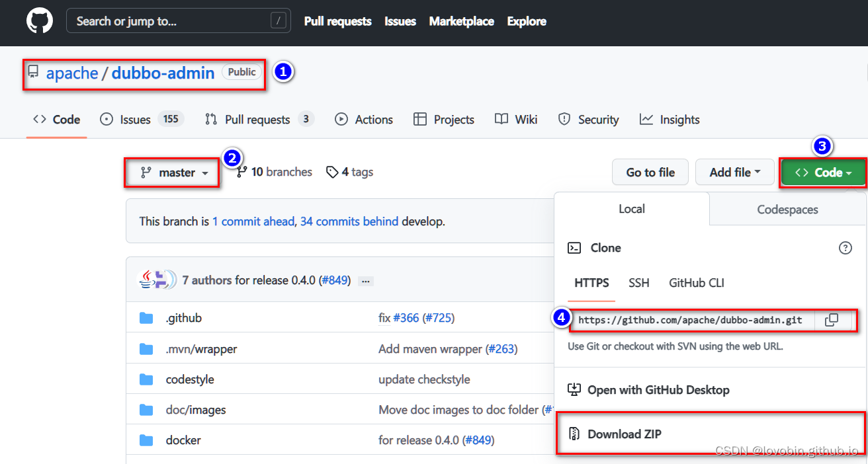Viewport: 868px width, 464px height.
Task: Open the GitHub logo homepage
Action: [40, 21]
